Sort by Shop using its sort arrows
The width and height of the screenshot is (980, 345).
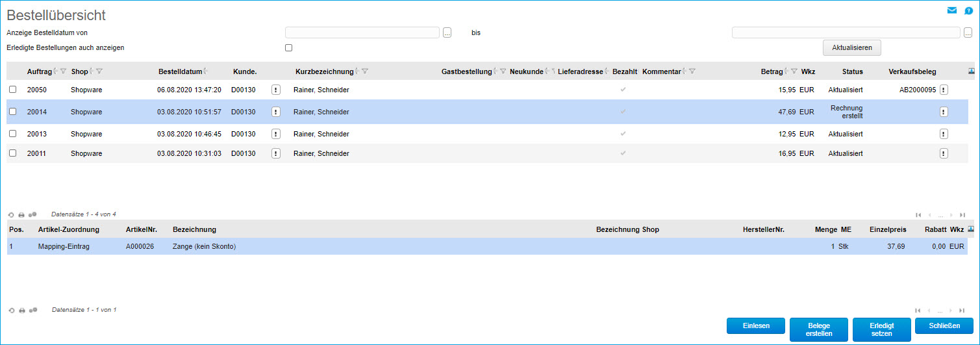click(92, 71)
